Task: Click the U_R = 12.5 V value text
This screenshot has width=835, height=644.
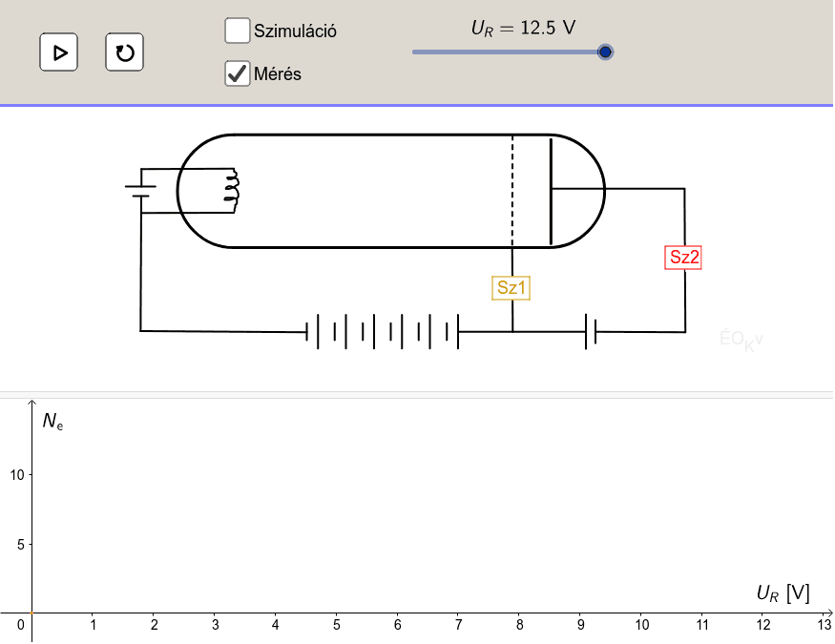Action: (x=523, y=28)
